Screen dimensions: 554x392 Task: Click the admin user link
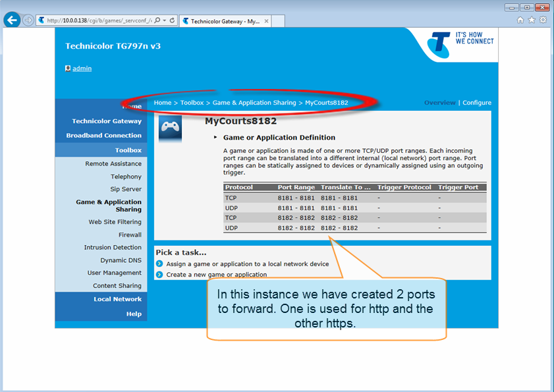(82, 69)
